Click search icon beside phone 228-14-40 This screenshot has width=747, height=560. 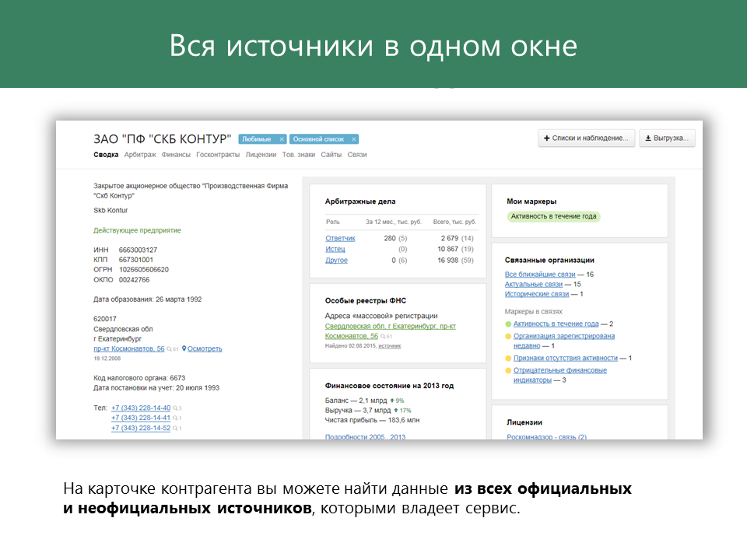[175, 408]
